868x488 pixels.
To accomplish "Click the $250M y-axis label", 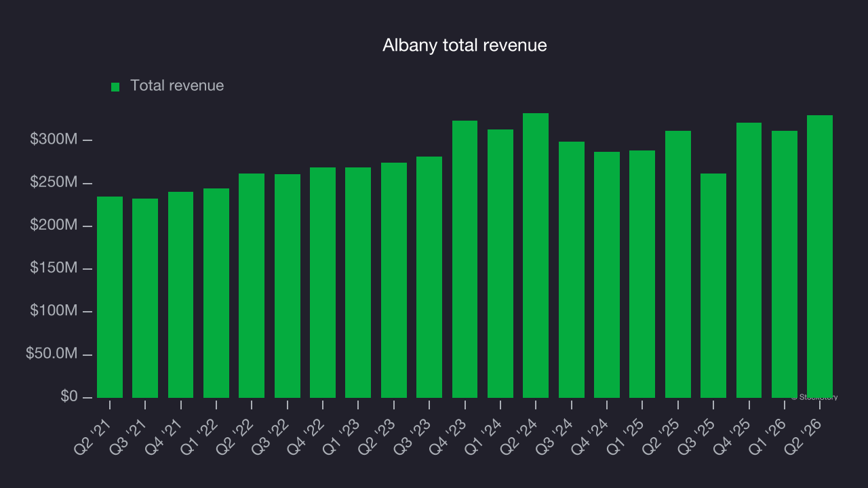I will (x=54, y=182).
